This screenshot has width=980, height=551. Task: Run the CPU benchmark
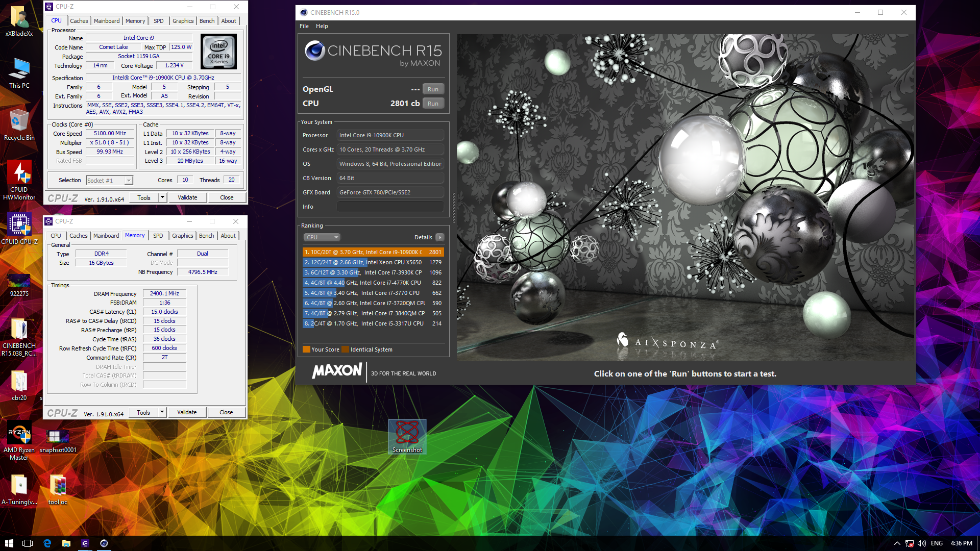[433, 104]
